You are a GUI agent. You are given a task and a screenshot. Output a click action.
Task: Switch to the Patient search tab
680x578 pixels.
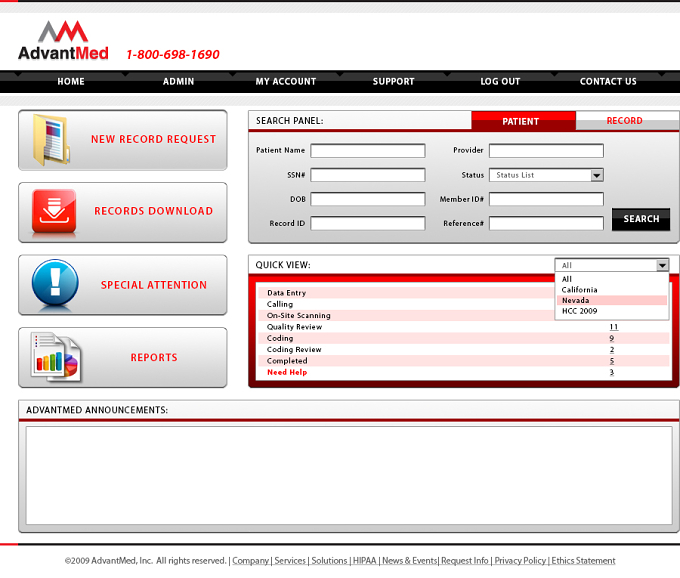(x=523, y=121)
